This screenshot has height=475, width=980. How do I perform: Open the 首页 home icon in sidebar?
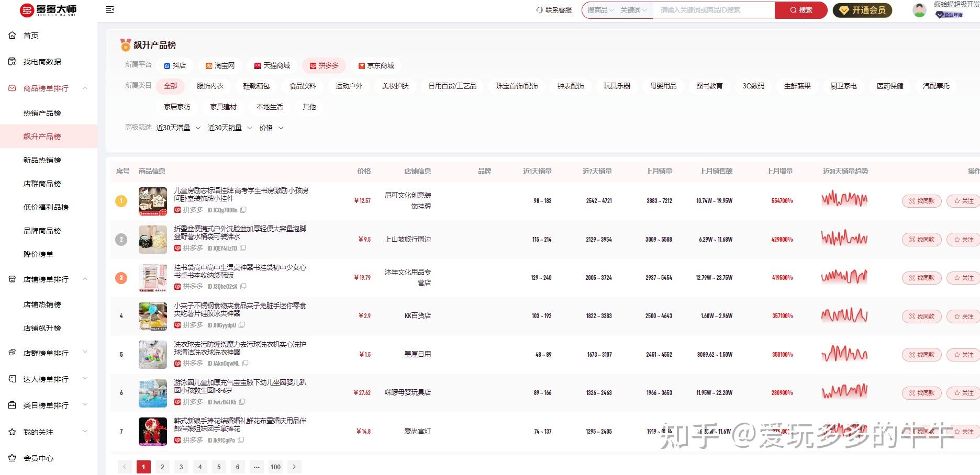click(x=12, y=35)
